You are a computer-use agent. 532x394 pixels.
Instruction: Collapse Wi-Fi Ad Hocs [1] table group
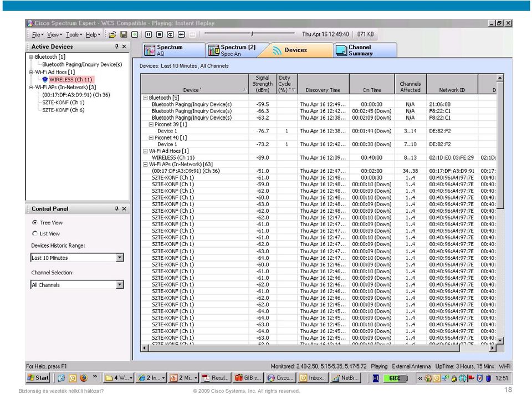(145, 151)
